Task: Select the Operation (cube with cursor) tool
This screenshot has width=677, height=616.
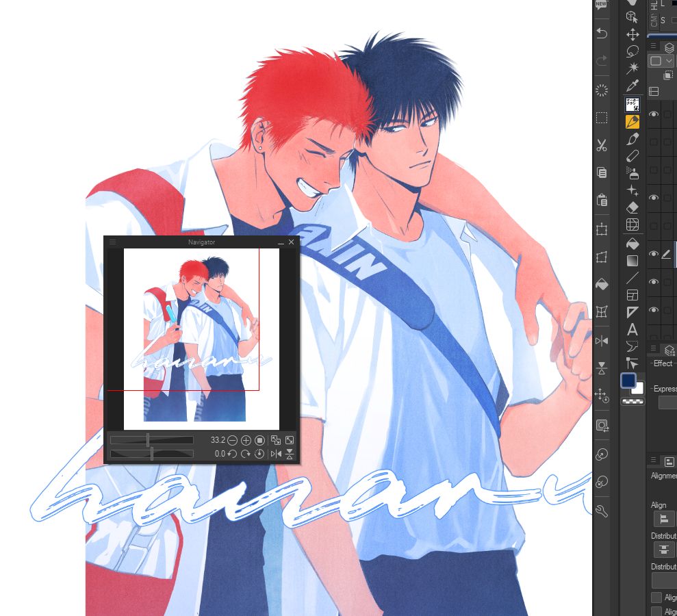Action: pyautogui.click(x=632, y=17)
